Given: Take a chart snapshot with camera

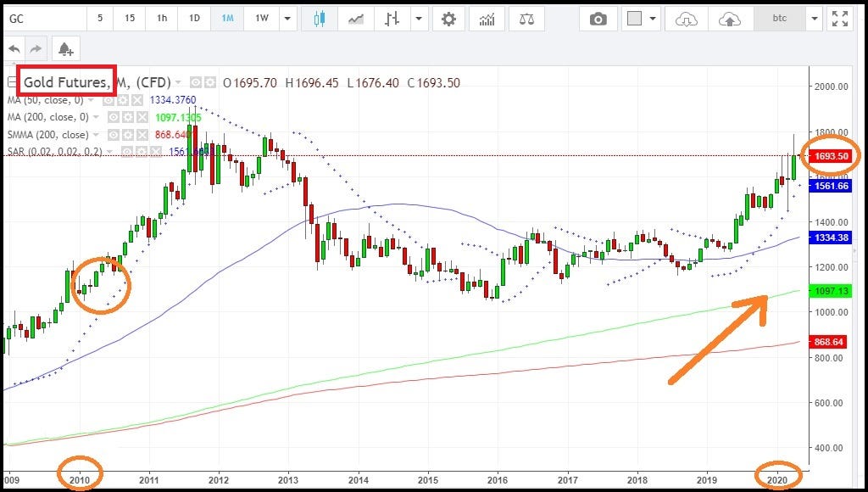Looking at the screenshot, I should coord(598,19).
